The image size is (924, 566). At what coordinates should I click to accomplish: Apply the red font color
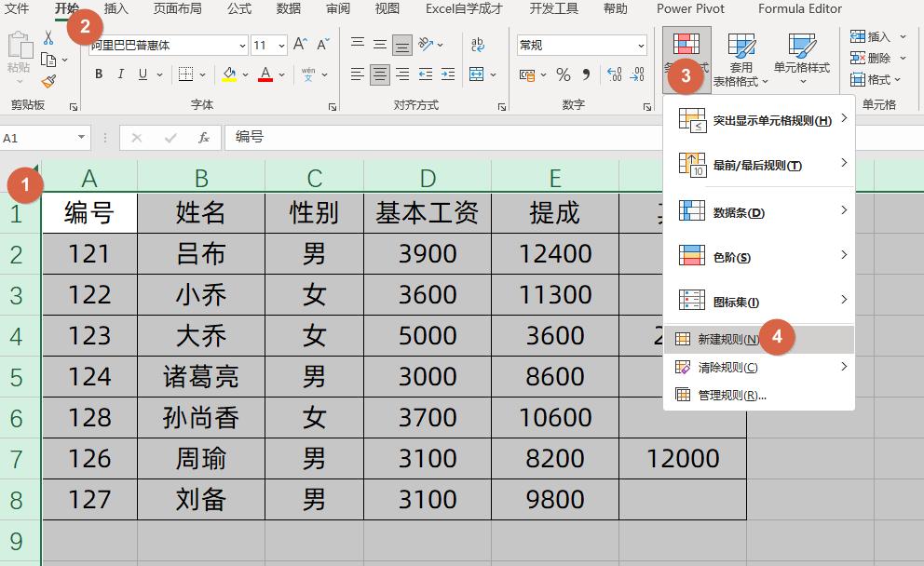click(x=266, y=74)
